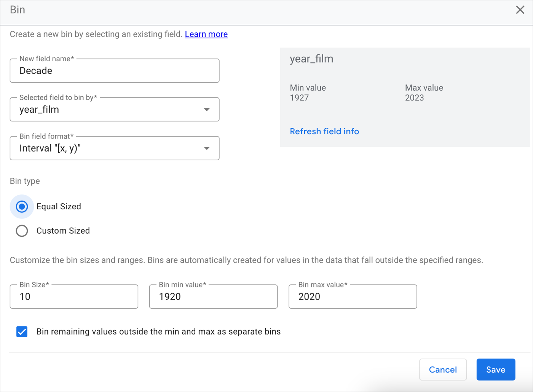Uncheck the bin remaining values checkbox
The image size is (533, 392).
[22, 332]
